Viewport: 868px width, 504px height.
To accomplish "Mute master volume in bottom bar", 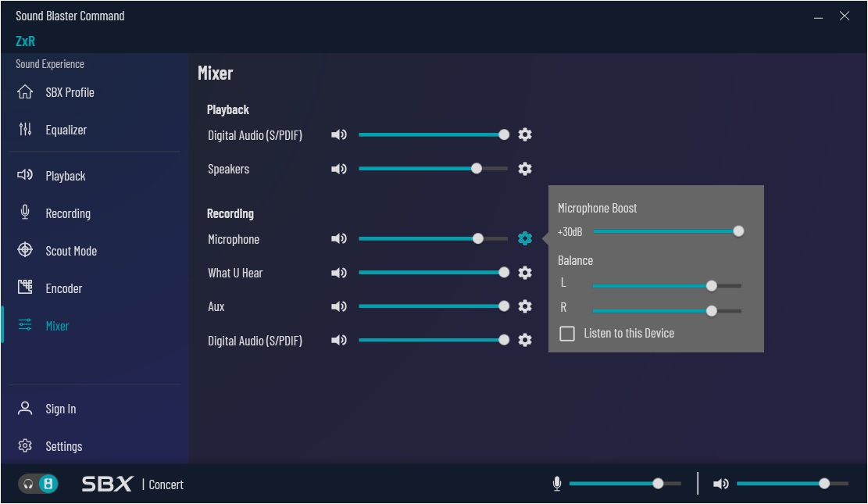I will pyautogui.click(x=720, y=484).
